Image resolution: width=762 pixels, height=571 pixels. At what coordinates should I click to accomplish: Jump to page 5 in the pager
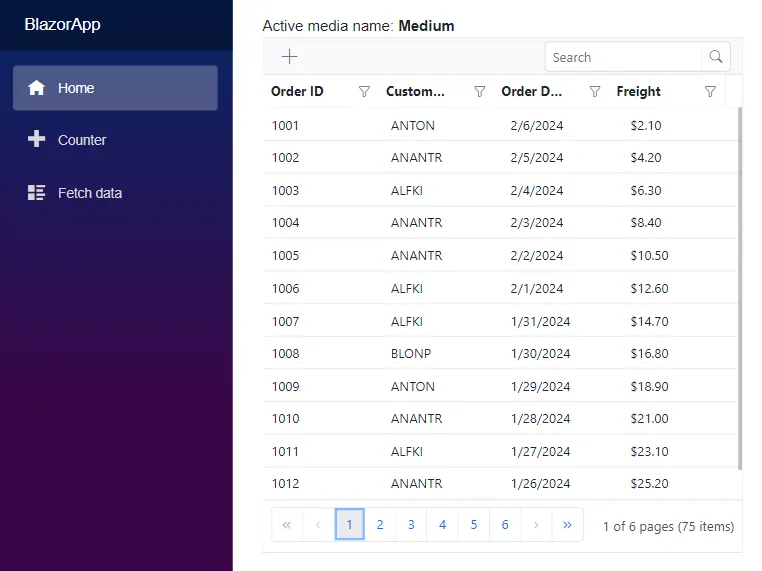point(474,525)
